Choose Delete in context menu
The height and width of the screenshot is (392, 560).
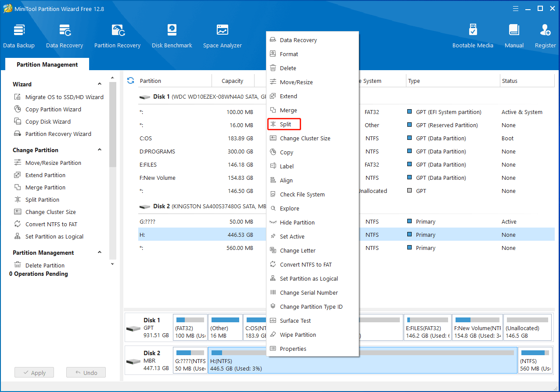312,68
